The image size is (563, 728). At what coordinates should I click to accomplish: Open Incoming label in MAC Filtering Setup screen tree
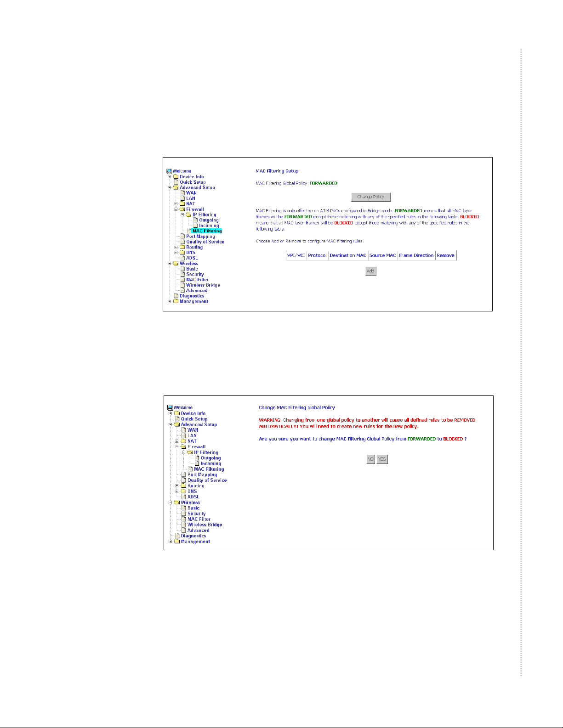[209, 226]
